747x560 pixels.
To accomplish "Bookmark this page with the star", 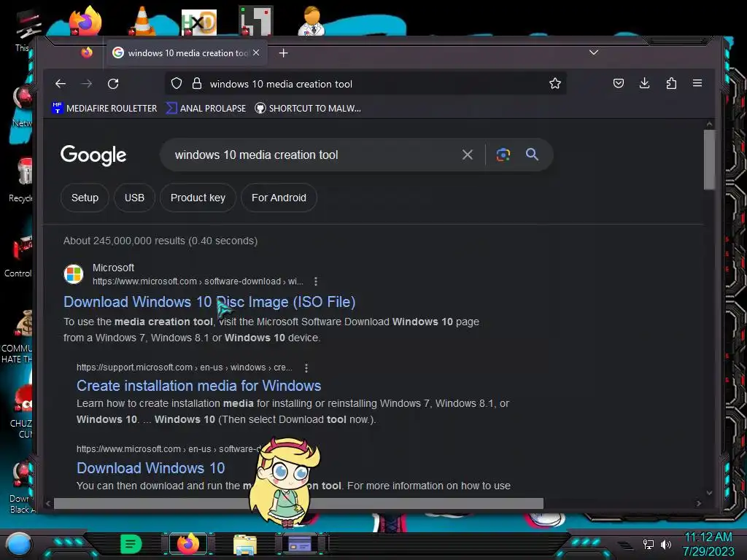I will (x=555, y=84).
